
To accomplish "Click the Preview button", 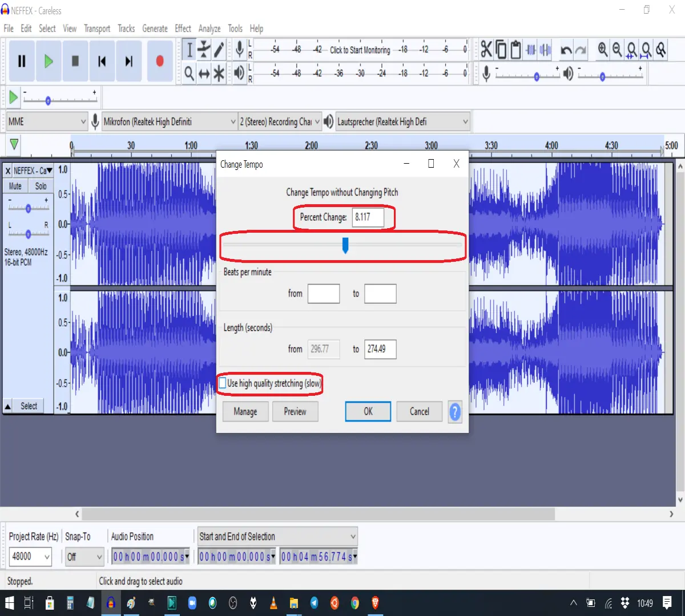I will 295,411.
